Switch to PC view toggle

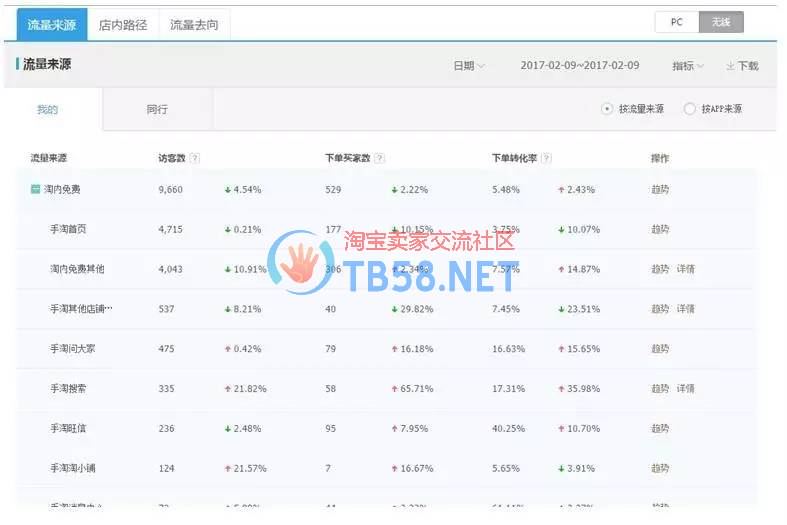[x=677, y=22]
